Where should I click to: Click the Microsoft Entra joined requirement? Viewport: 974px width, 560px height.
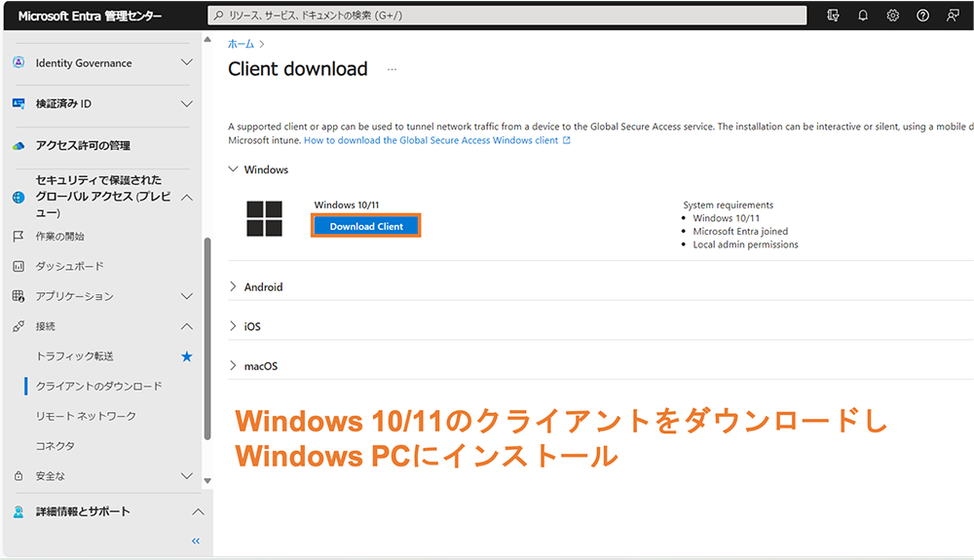pyautogui.click(x=740, y=232)
